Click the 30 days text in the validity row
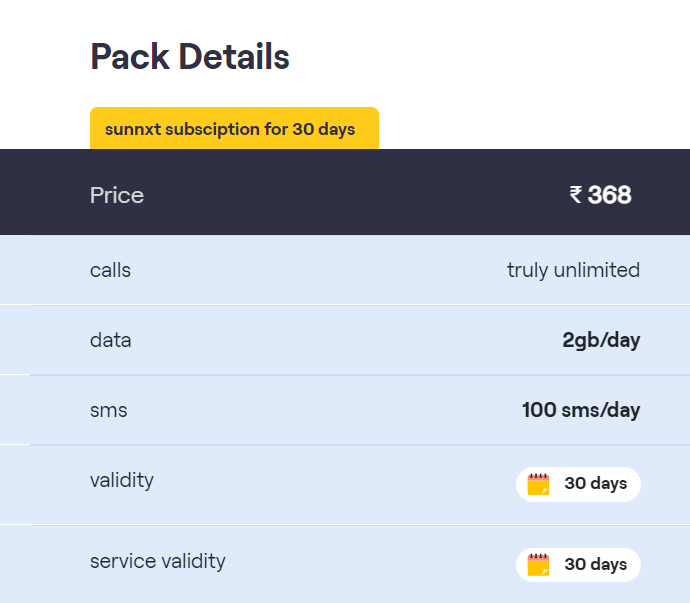Viewport: 690px width, 603px height. (595, 484)
